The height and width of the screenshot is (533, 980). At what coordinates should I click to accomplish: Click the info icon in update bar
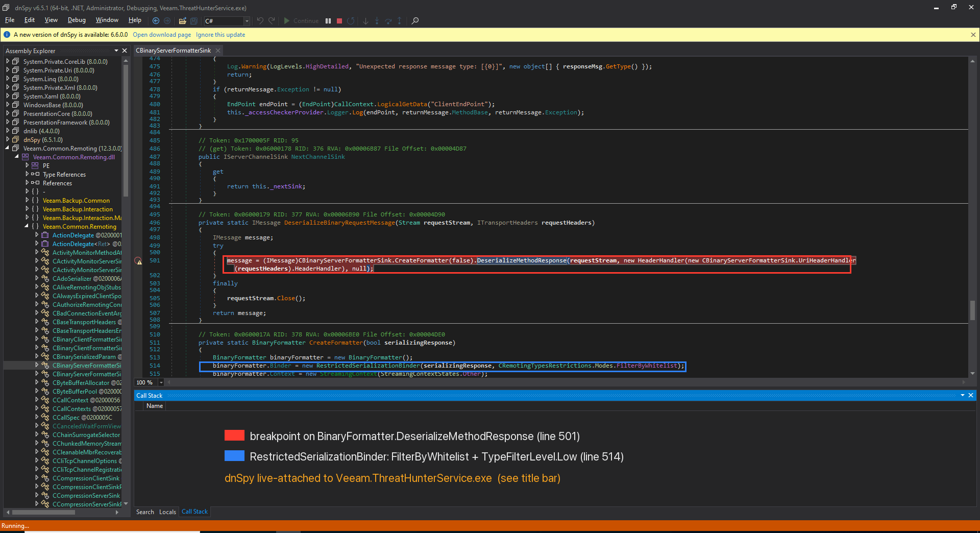[x=7, y=35]
